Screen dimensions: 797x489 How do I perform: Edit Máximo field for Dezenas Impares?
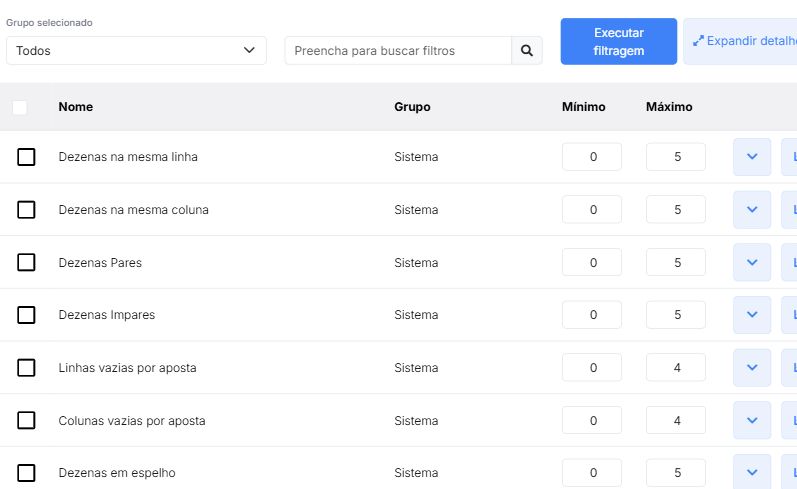coord(676,315)
